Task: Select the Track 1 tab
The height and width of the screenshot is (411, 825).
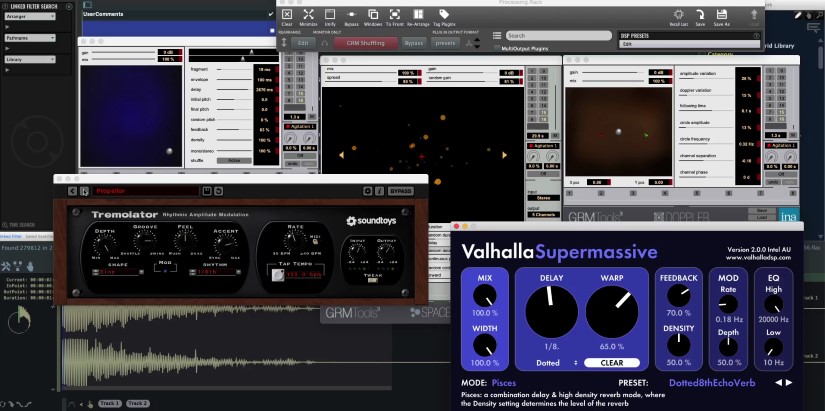Action: point(109,403)
